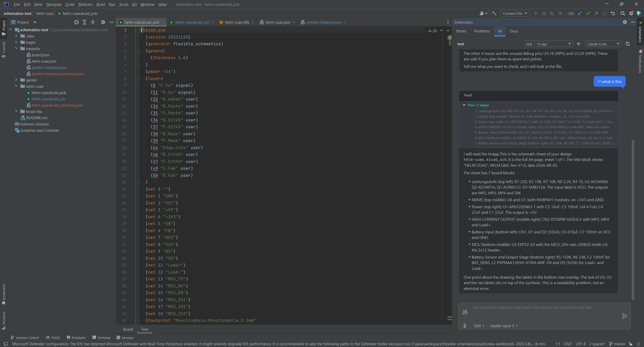The image size is (644, 347).
Task: Expand the gerber folder in project tree
Action: coord(16,80)
